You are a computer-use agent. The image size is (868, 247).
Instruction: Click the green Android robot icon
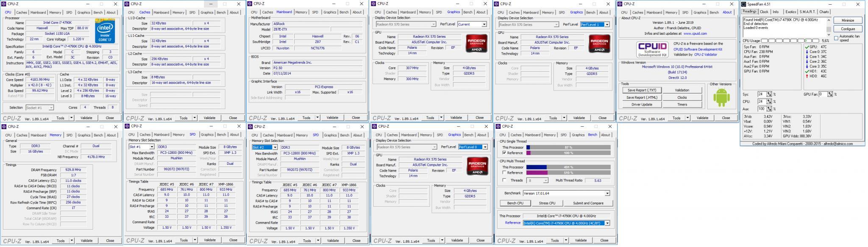tap(721, 98)
